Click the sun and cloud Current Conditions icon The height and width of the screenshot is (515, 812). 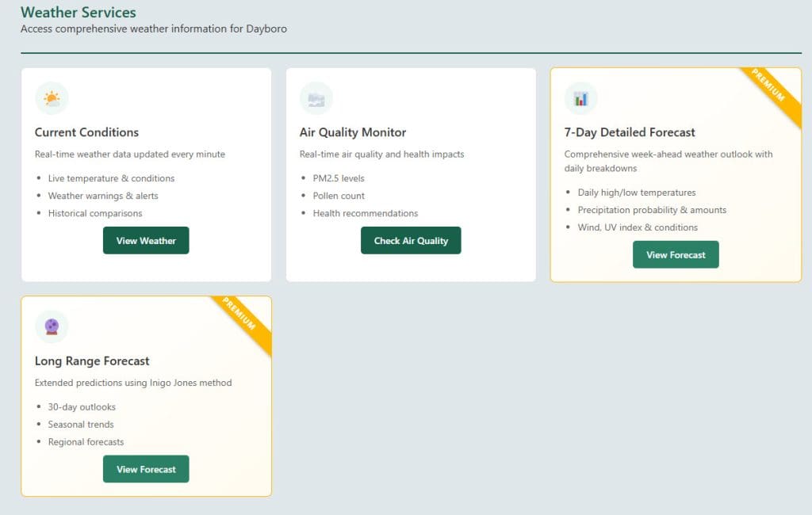[52, 98]
